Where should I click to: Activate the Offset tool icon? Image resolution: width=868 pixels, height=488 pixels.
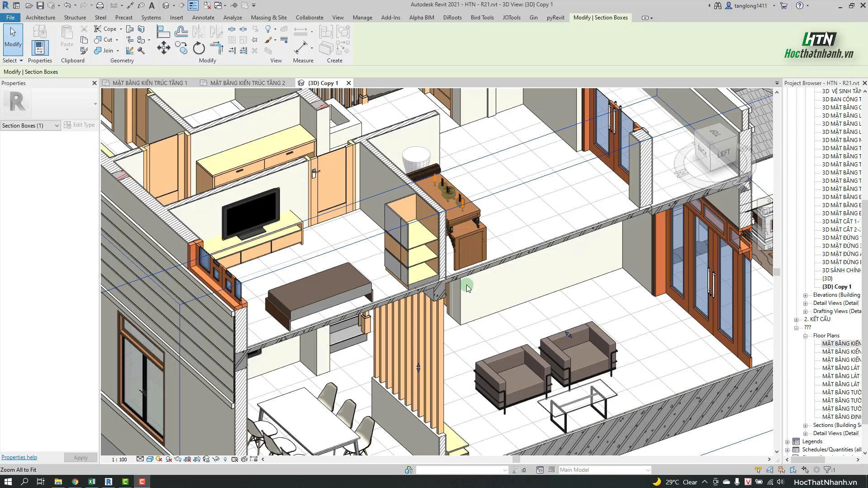click(x=181, y=32)
